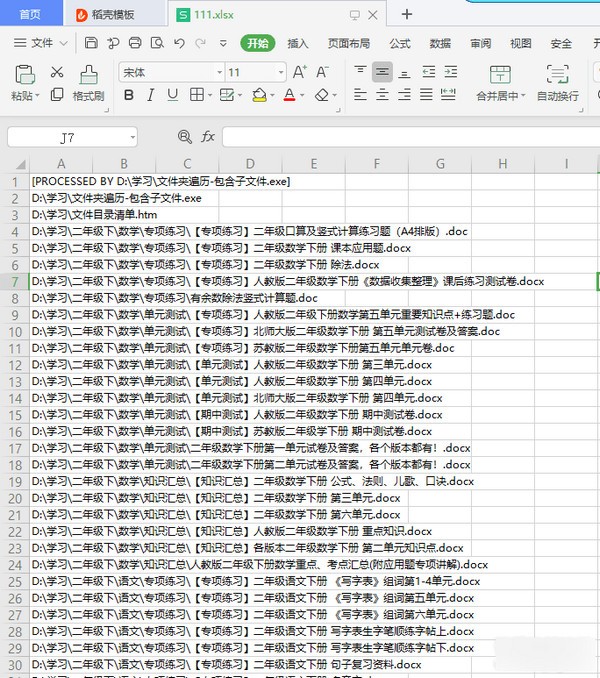
Task: Toggle middle vertical alignment
Action: click(382, 72)
